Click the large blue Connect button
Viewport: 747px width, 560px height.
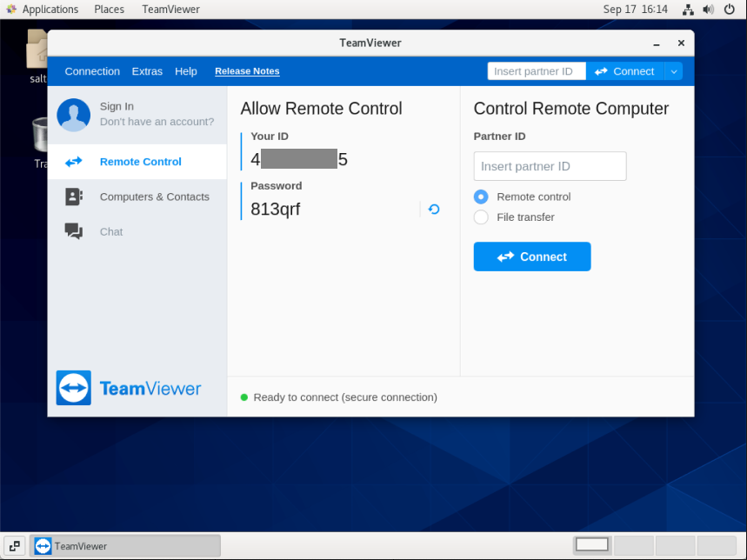click(532, 257)
